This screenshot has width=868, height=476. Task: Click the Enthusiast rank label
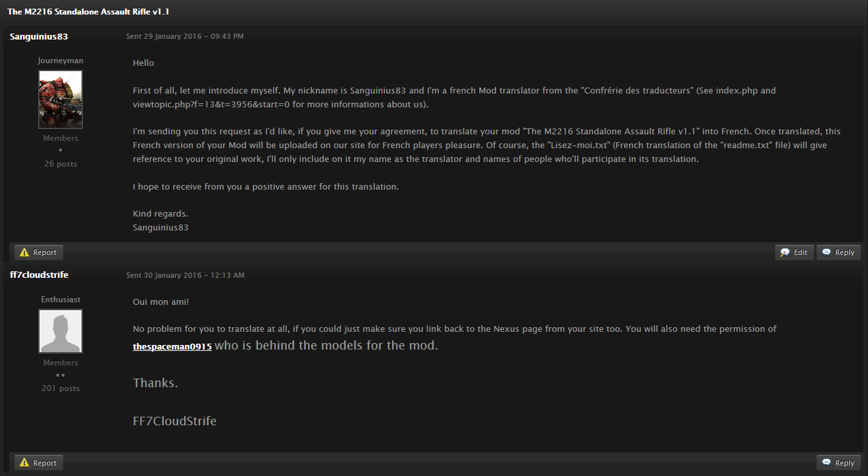[x=61, y=300]
